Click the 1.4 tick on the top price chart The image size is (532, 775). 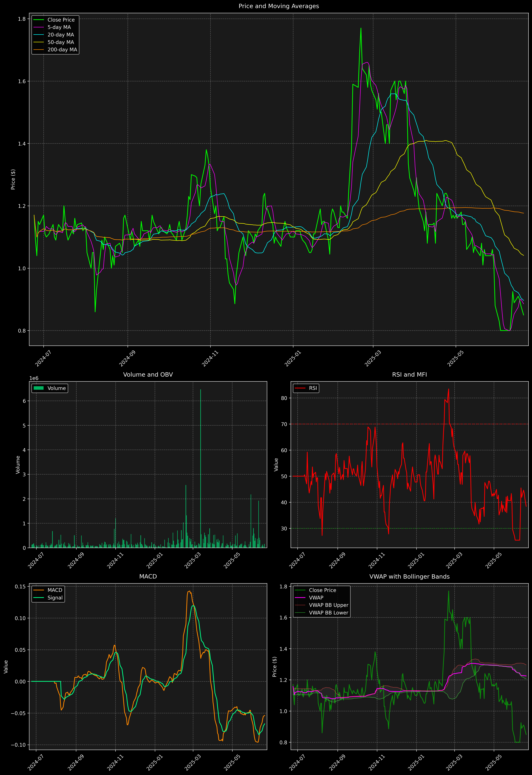click(x=22, y=144)
